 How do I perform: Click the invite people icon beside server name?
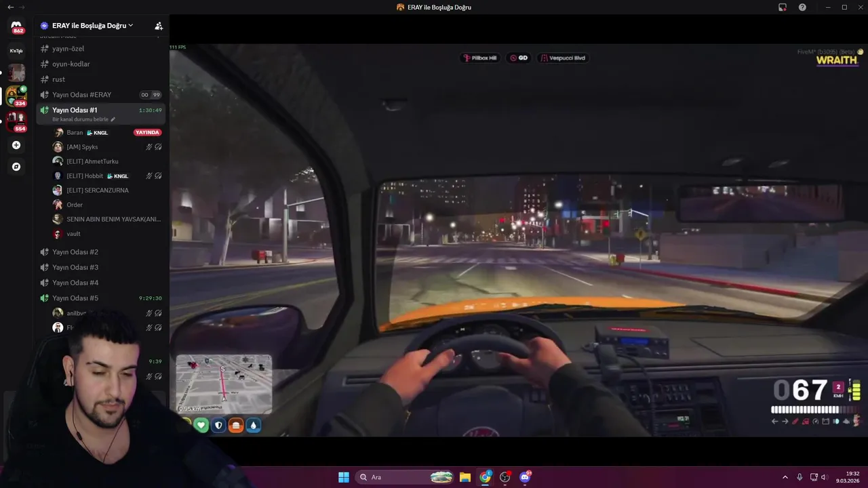click(x=159, y=26)
